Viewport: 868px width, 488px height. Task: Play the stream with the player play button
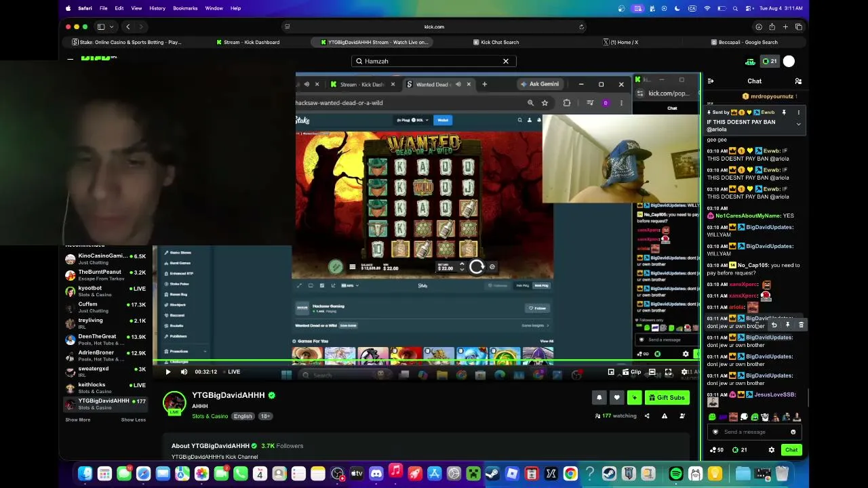point(168,371)
